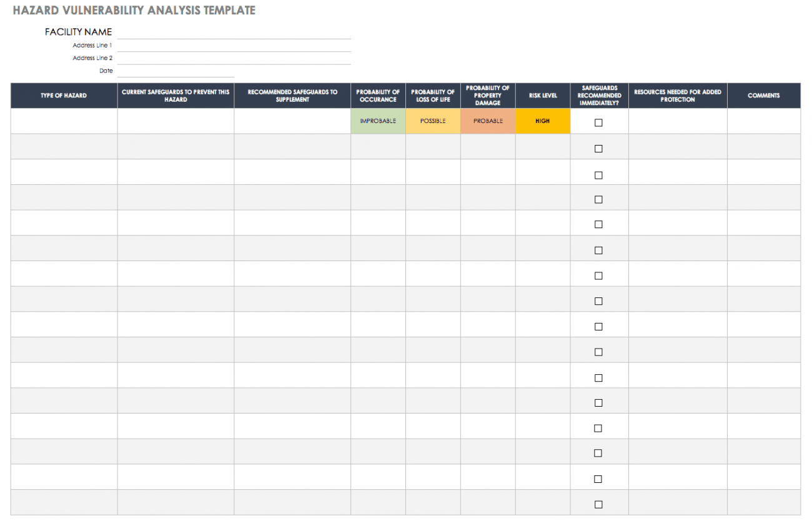Viewport: 812px width, 521px height.
Task: Select the Current Safeguards to Prevent header
Action: [x=176, y=96]
